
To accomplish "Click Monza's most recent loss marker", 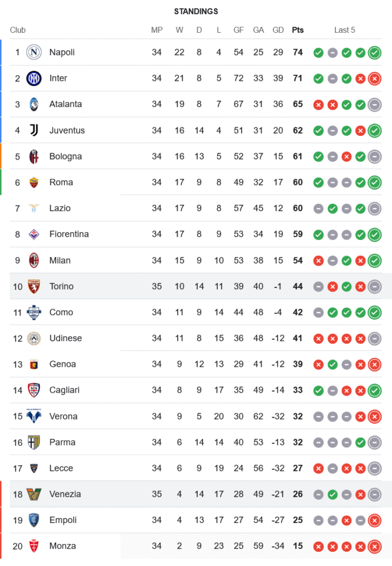I will click(x=374, y=546).
